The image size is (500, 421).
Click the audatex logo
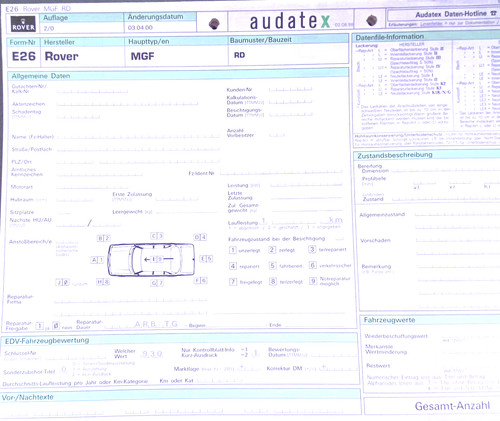point(290,21)
